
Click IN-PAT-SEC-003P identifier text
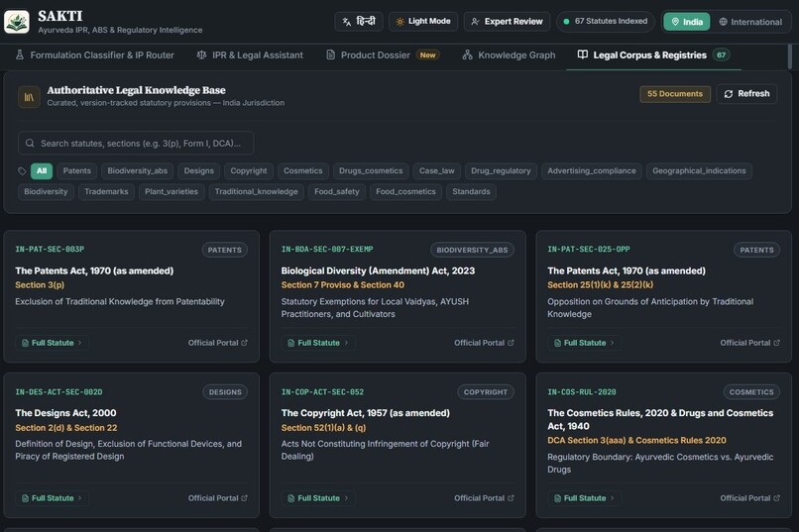[x=50, y=250]
